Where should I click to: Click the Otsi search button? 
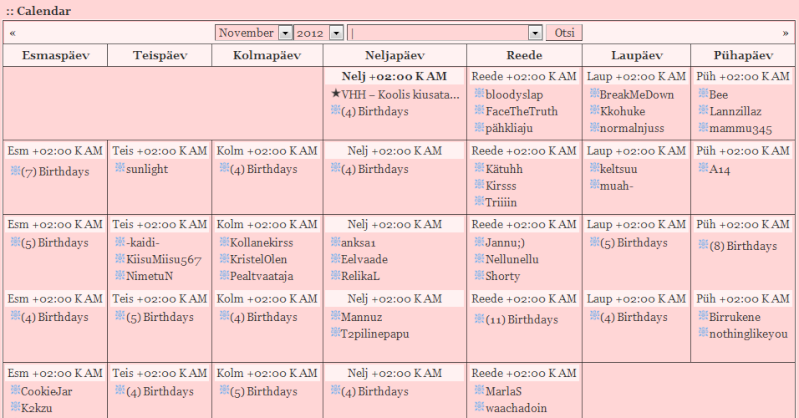(564, 33)
